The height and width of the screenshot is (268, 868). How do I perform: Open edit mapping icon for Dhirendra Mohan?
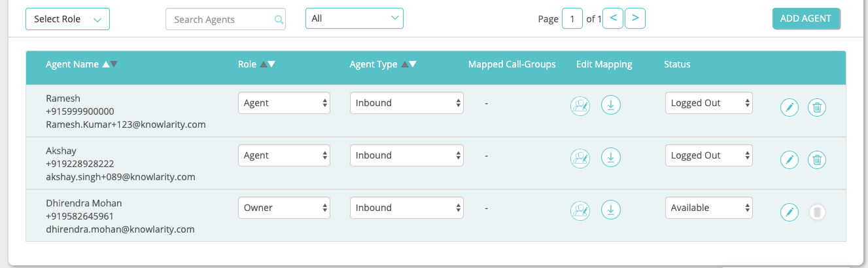coord(580,210)
